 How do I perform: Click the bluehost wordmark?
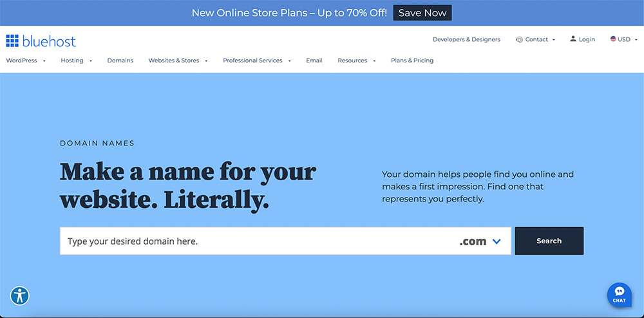click(50, 41)
